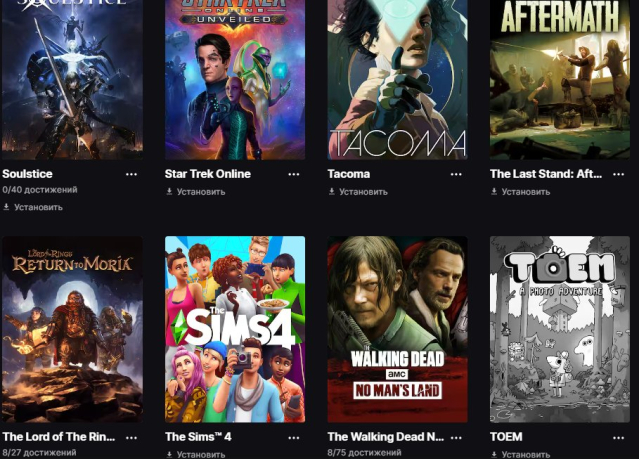The image size is (639, 459).
Task: Open the Return to Moria cover art
Action: [x=73, y=329]
